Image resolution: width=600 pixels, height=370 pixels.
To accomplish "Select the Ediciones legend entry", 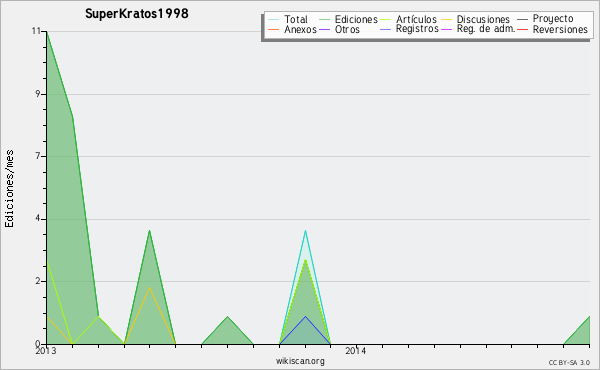I will 356,19.
